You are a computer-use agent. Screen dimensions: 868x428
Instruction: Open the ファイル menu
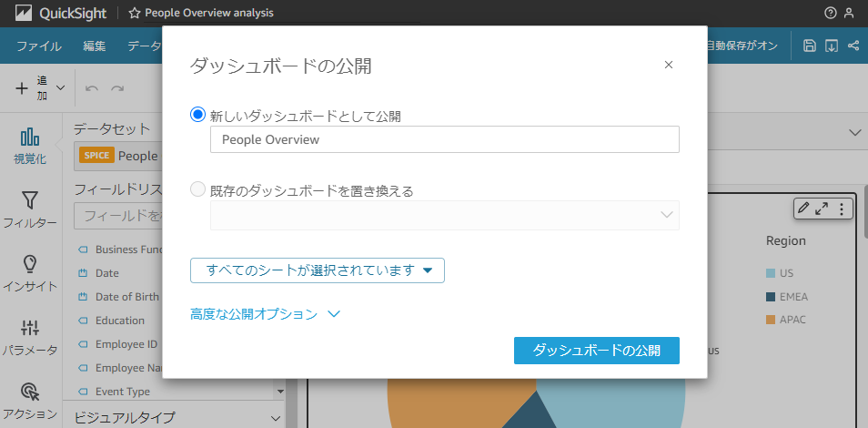[x=39, y=46]
